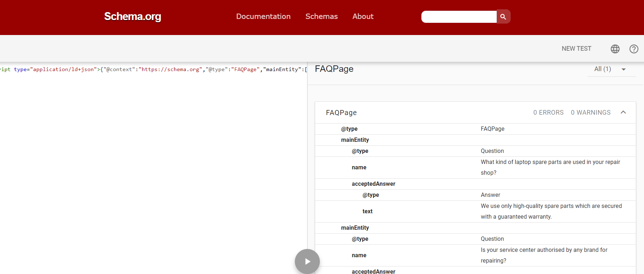
Task: Click the search magnifier icon
Action: 503,16
